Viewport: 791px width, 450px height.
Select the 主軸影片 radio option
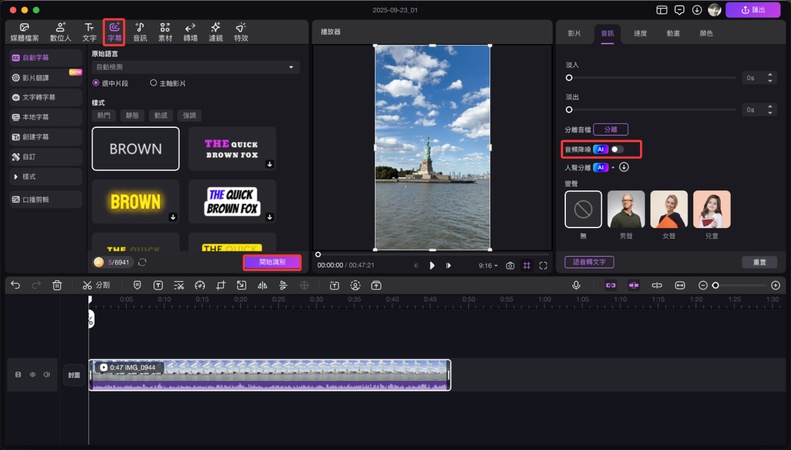(153, 83)
